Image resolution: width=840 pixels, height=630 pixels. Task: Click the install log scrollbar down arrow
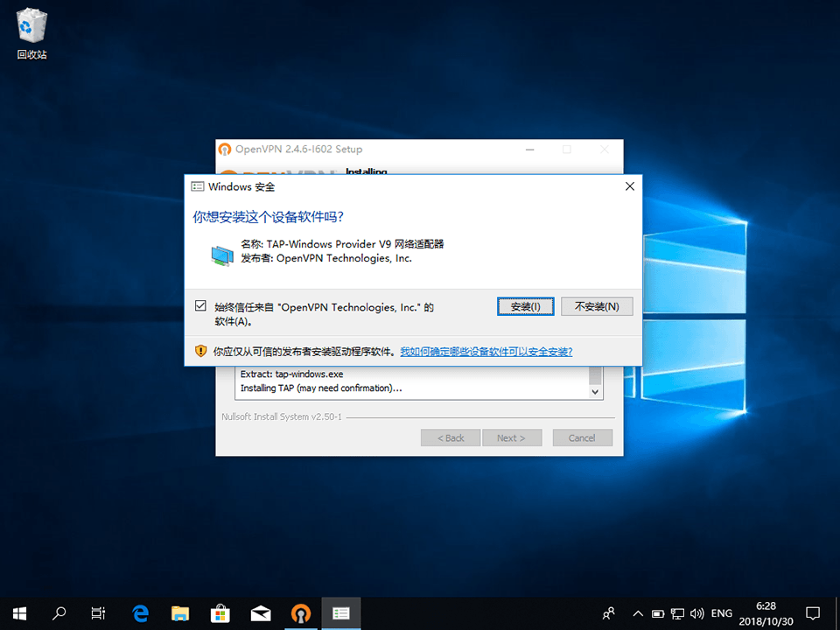(595, 392)
